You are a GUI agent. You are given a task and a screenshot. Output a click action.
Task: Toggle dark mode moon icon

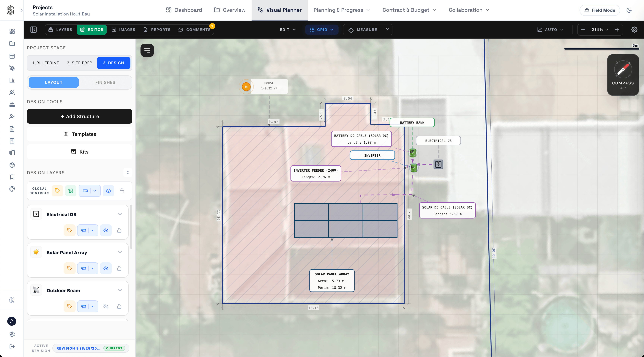pyautogui.click(x=629, y=10)
